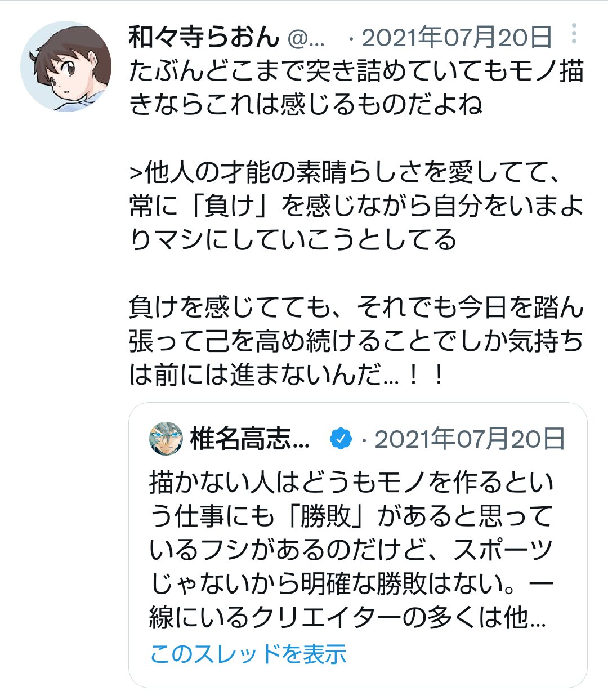608x700 pixels.
Task: Open the 和々寺らおん display name
Action: click(204, 38)
